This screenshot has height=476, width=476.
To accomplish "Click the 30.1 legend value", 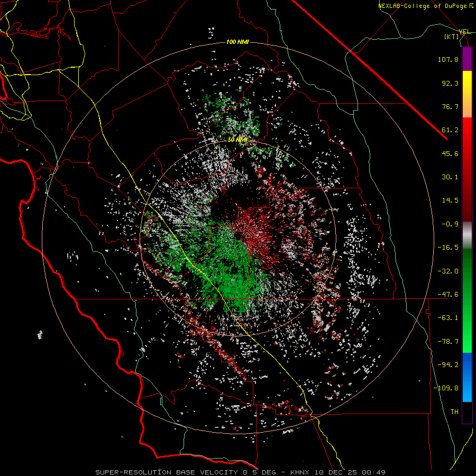I will 450,177.
